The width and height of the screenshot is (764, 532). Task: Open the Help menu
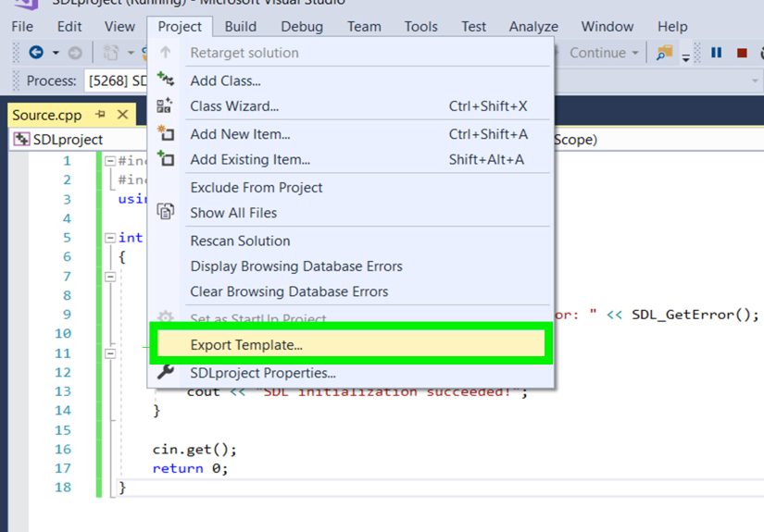(672, 26)
